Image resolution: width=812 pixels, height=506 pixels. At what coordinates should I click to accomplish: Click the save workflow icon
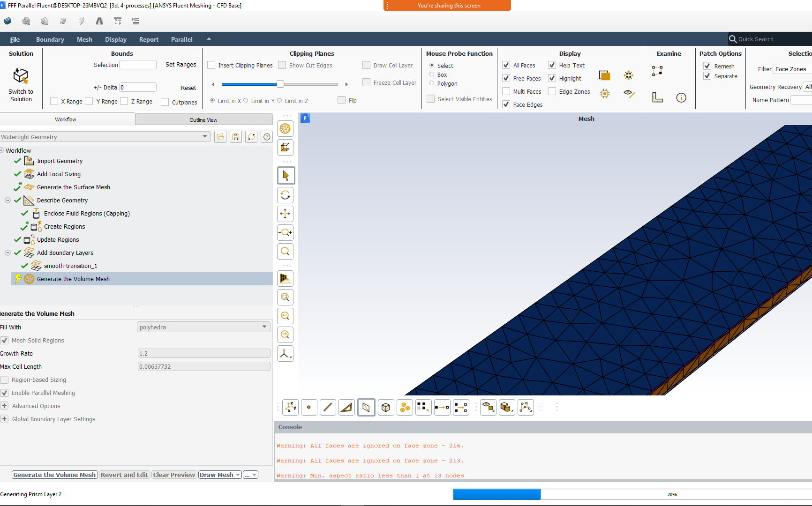tap(236, 137)
